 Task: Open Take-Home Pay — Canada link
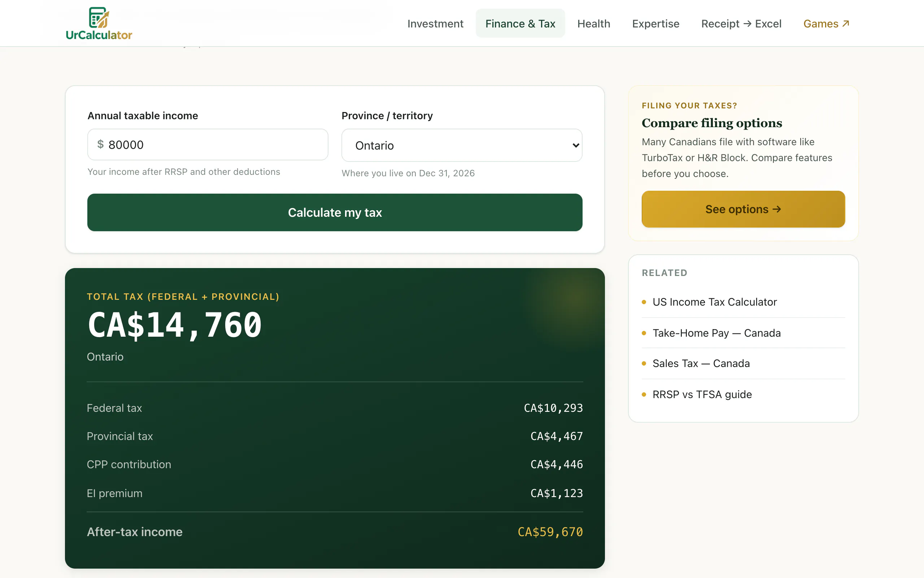click(x=716, y=333)
